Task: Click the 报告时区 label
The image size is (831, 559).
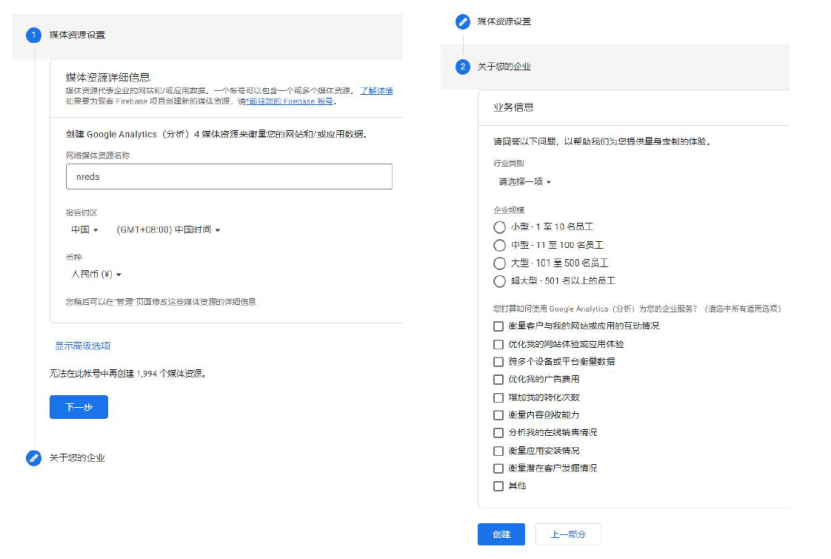Action: click(82, 213)
